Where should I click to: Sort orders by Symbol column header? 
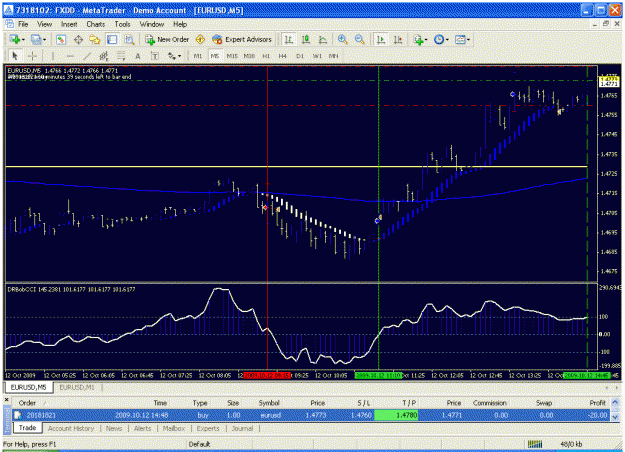269,403
